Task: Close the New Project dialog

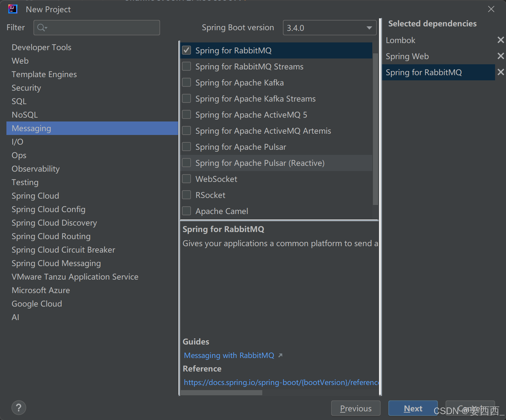Action: coord(491,9)
